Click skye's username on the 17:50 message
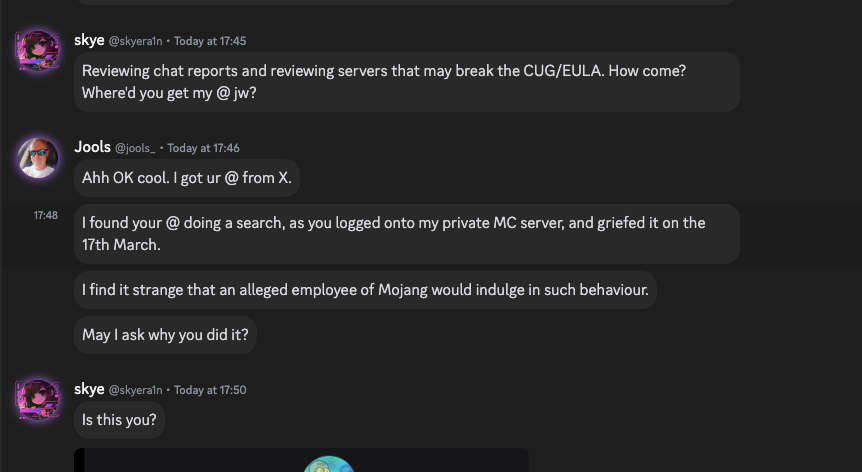Image resolution: width=862 pixels, height=472 pixels. [89, 389]
